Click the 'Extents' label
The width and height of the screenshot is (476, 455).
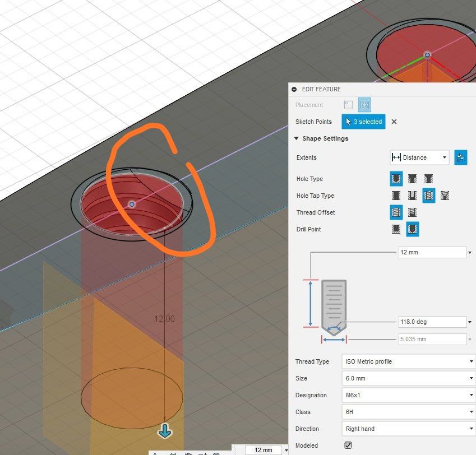(307, 157)
